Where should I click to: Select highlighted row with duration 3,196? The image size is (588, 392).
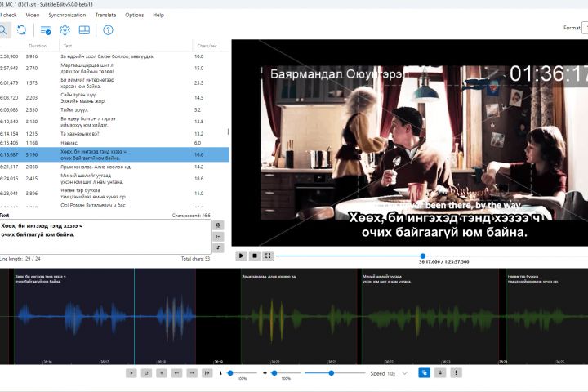coord(114,154)
